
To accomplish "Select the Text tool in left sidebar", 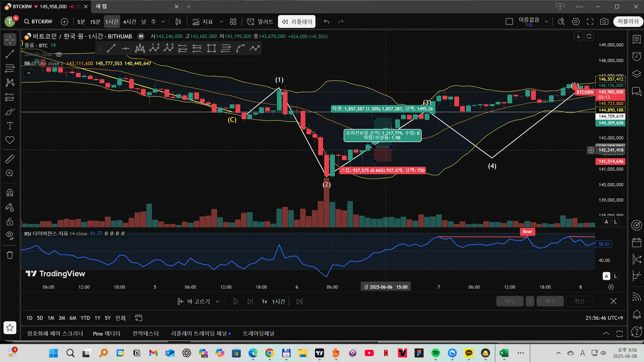I will coord(10,126).
